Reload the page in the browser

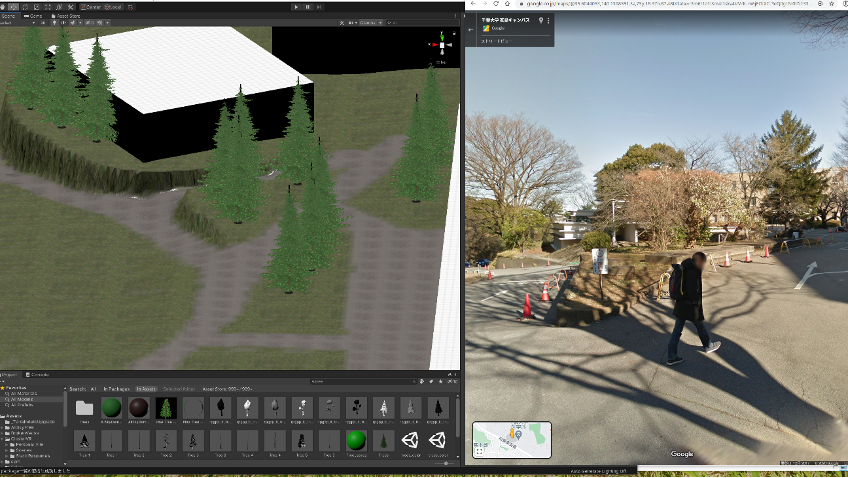point(495,3)
